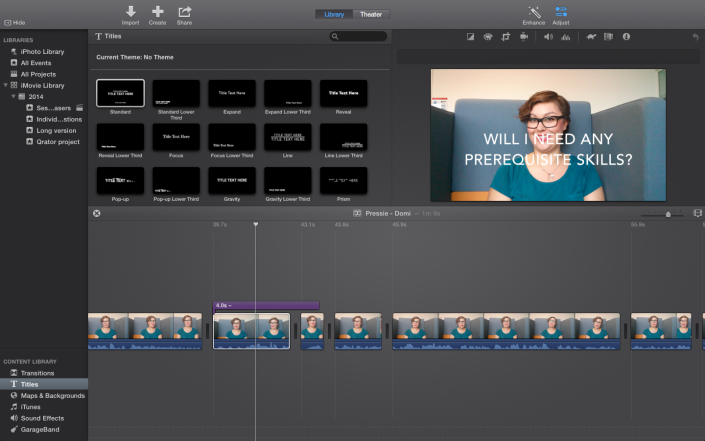Select the long clip at 45.9s
This screenshot has width=705, height=441.
point(506,331)
